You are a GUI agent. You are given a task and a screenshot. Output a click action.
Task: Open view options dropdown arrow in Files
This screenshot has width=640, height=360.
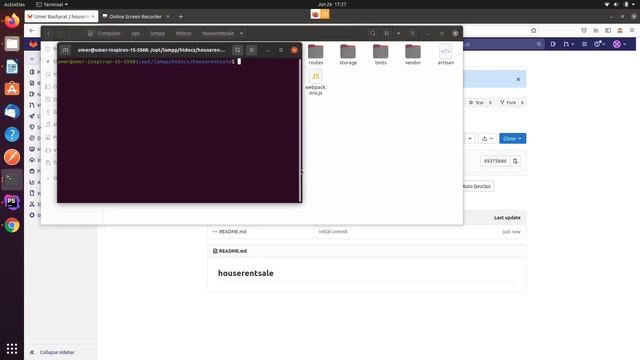point(398,33)
